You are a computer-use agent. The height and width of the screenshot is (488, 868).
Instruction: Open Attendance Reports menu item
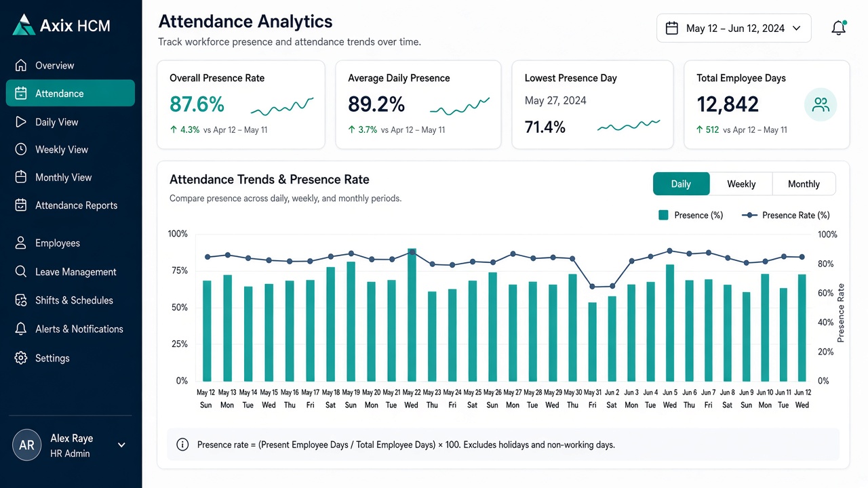click(x=71, y=205)
